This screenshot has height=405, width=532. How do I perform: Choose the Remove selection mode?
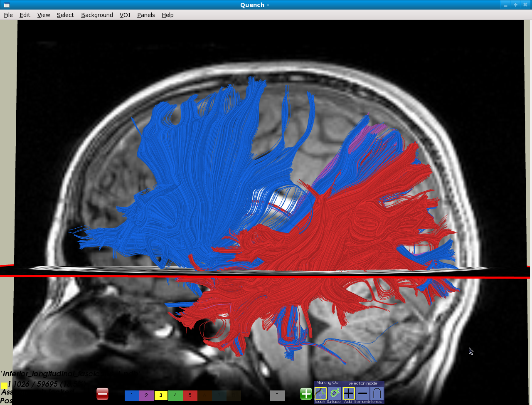click(363, 393)
